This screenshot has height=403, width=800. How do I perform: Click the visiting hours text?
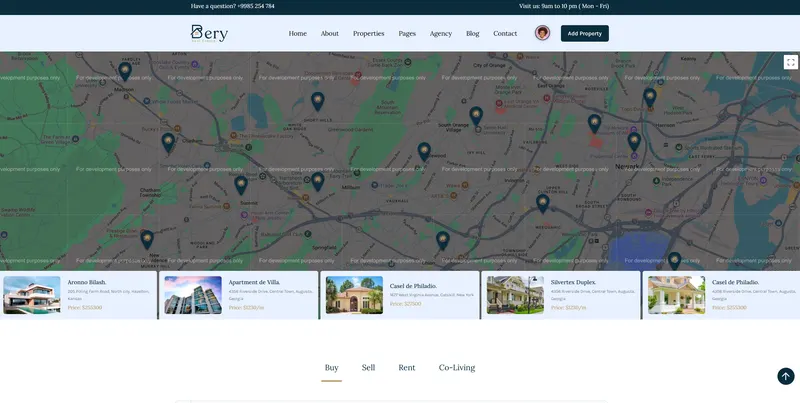click(564, 6)
